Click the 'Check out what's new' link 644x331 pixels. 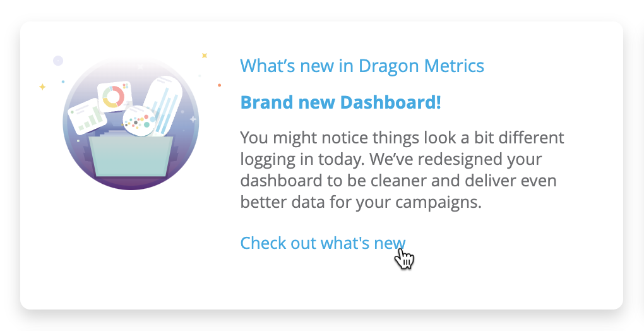[x=322, y=243]
